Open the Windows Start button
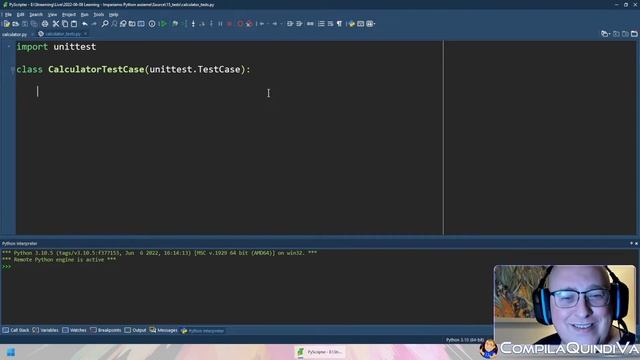This screenshot has width=640, height=360. pos(11,352)
